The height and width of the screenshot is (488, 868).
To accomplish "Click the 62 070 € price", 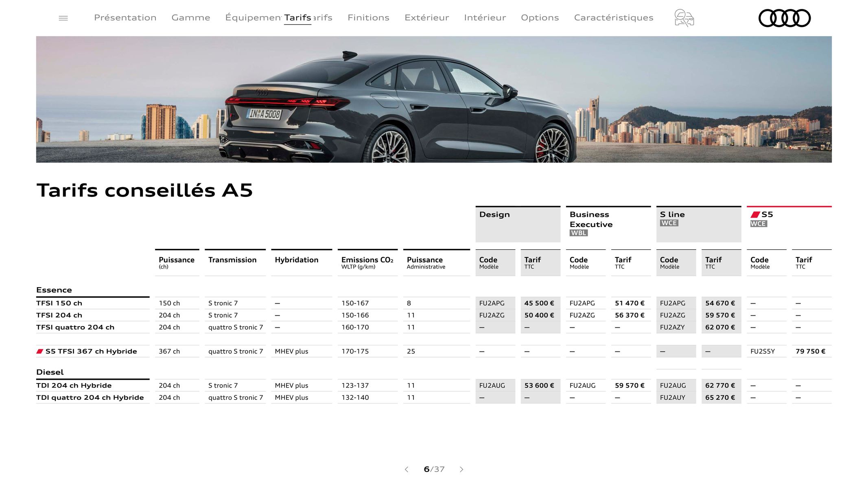I will coord(720,327).
